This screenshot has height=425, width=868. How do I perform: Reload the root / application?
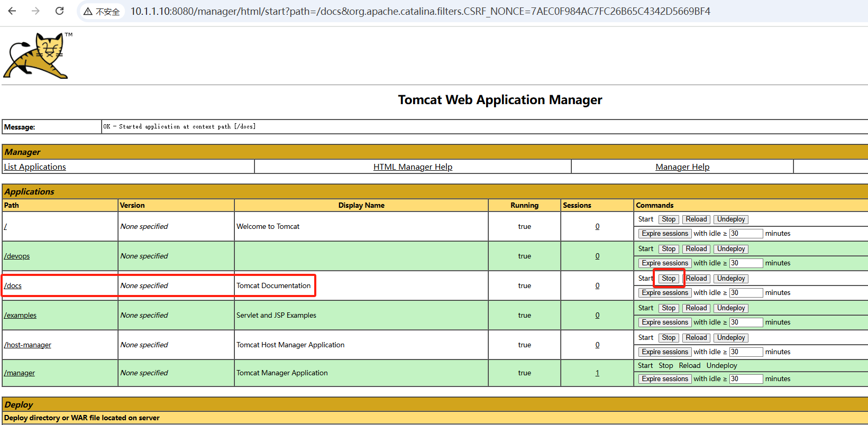pos(696,219)
